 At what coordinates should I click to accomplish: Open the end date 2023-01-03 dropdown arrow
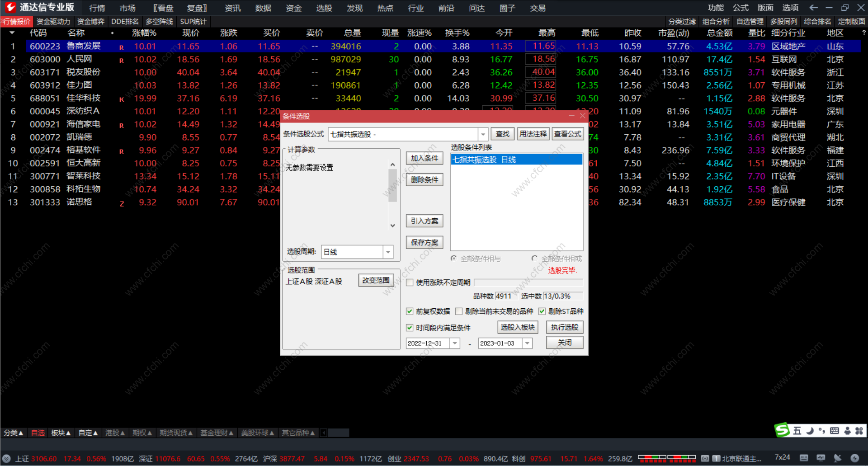pos(527,344)
